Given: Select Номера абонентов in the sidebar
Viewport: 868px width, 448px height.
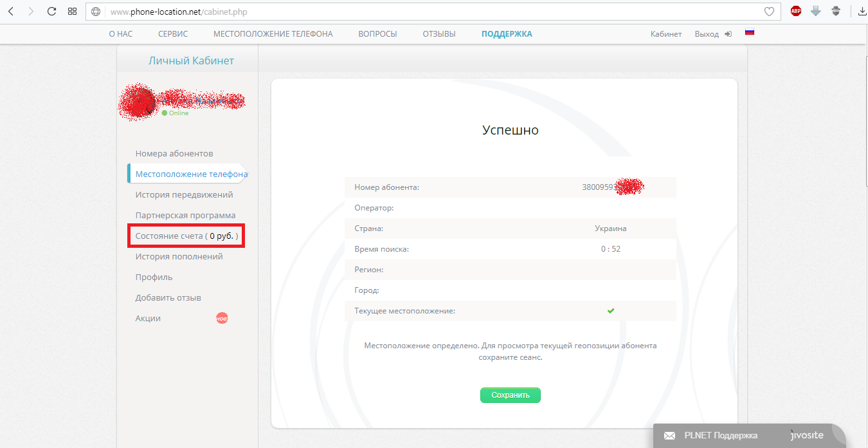Looking at the screenshot, I should pyautogui.click(x=174, y=153).
